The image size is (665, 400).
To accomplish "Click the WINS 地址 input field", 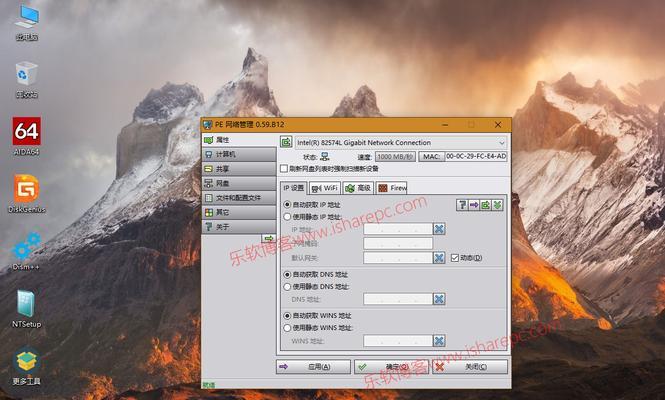I will (x=398, y=341).
